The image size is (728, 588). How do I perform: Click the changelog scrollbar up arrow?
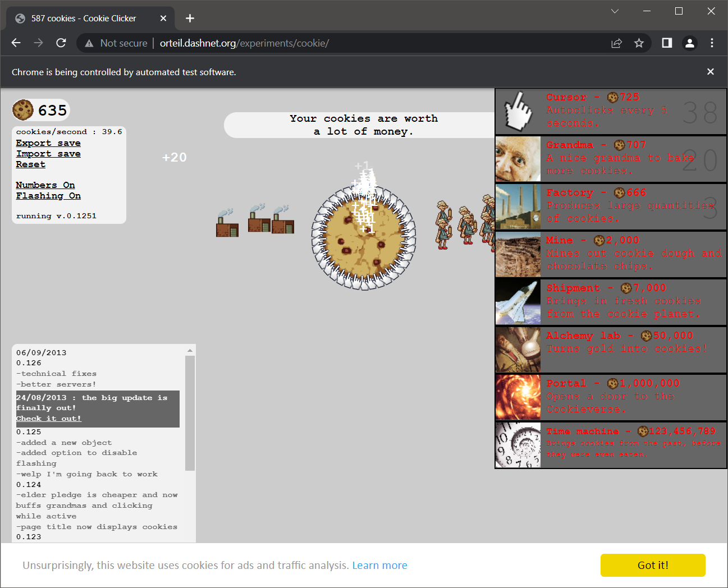[190, 350]
